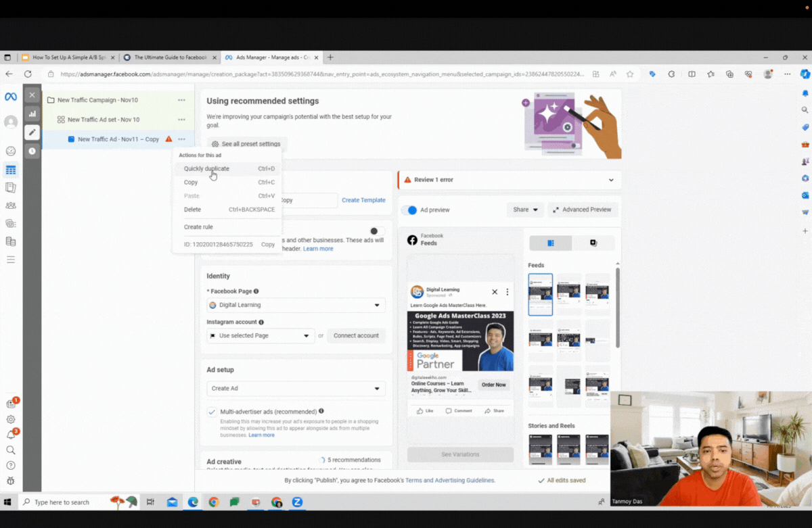812x528 pixels.
Task: Open Advanced Preview
Action: (x=582, y=210)
